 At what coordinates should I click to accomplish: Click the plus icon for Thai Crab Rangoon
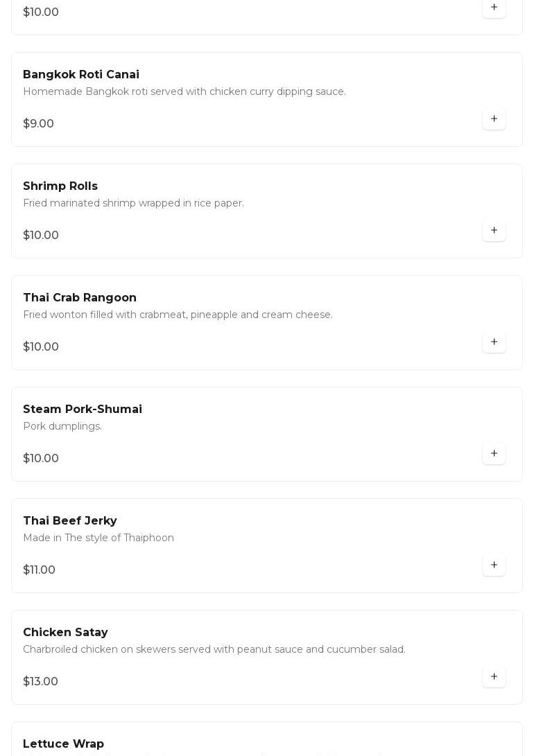494,342
